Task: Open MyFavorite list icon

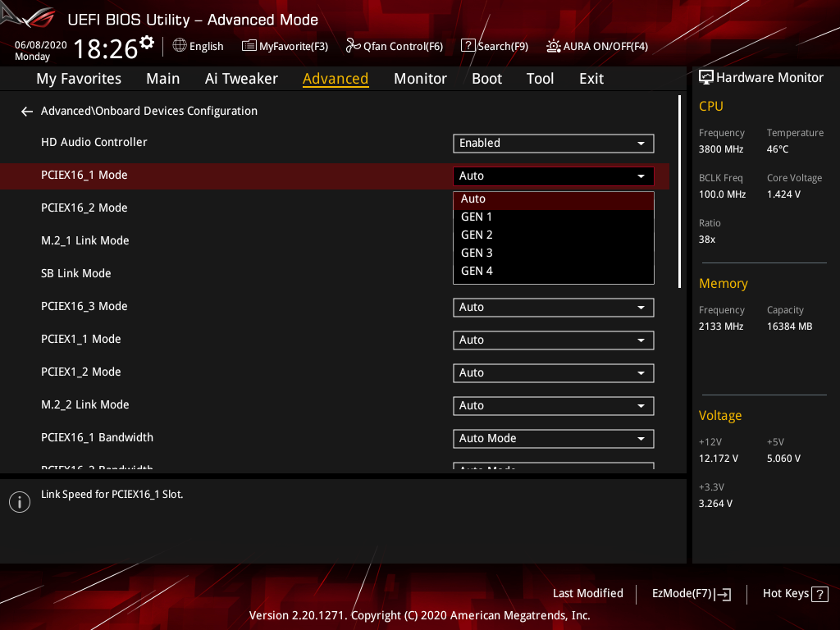Action: [x=249, y=46]
